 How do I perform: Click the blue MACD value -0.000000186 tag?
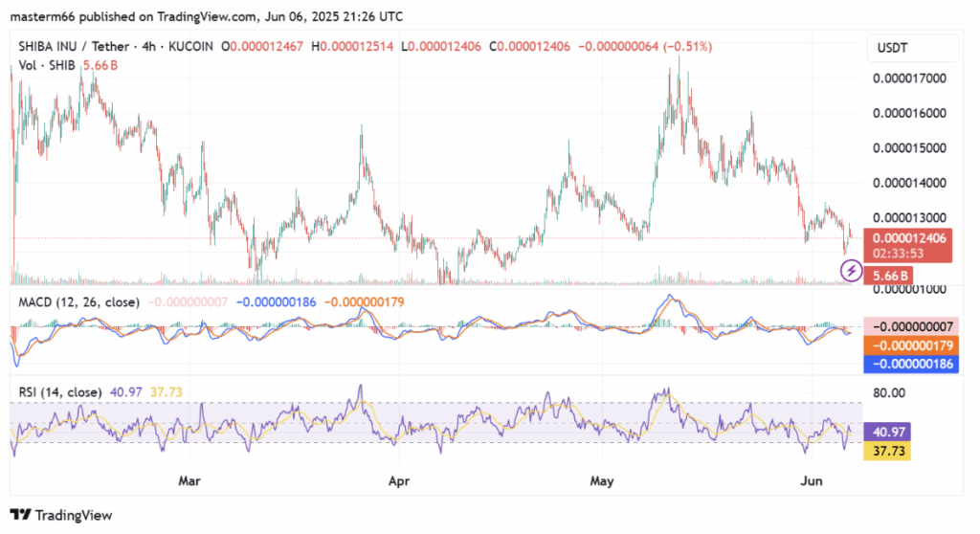[911, 364]
